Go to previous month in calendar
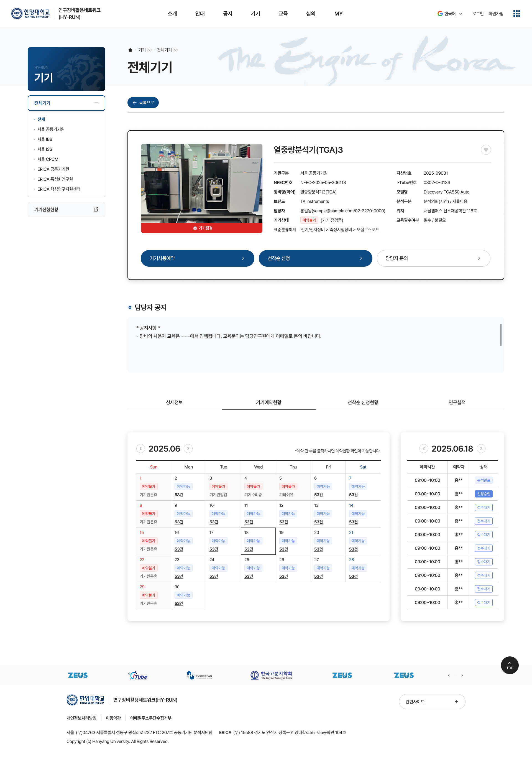This screenshot has width=532, height=759. [141, 449]
